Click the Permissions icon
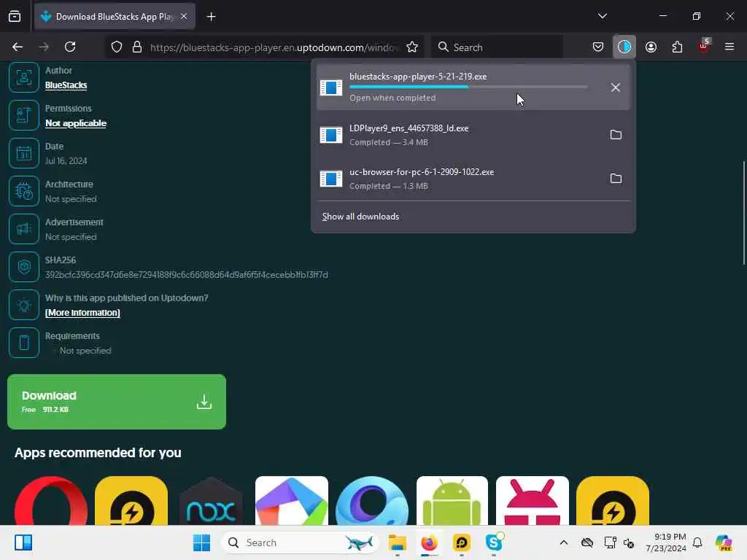Image resolution: width=747 pixels, height=560 pixels. pyautogui.click(x=24, y=115)
